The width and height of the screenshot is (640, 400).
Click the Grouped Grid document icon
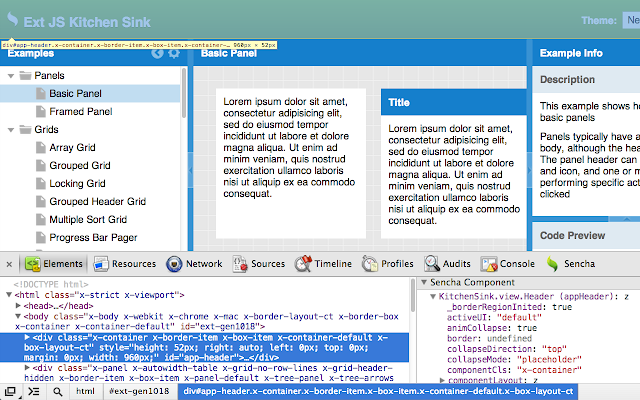40,165
